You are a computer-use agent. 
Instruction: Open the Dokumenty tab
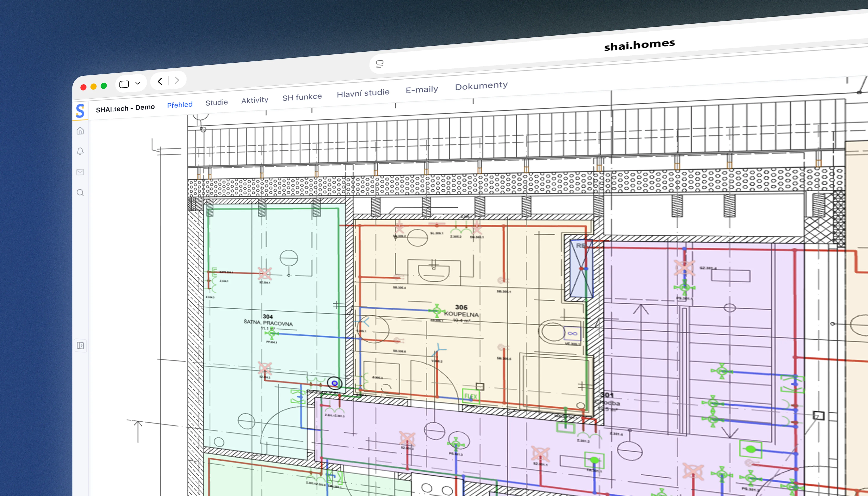click(x=481, y=86)
